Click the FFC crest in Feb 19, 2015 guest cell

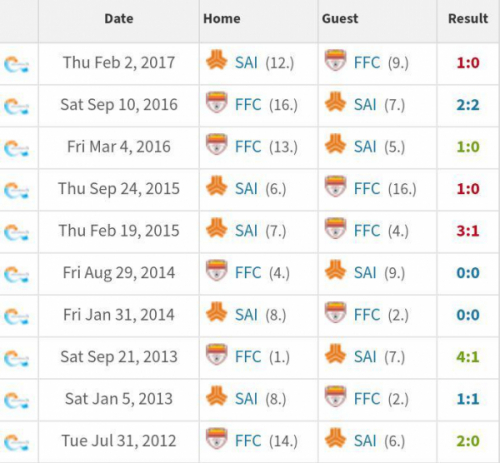335,228
